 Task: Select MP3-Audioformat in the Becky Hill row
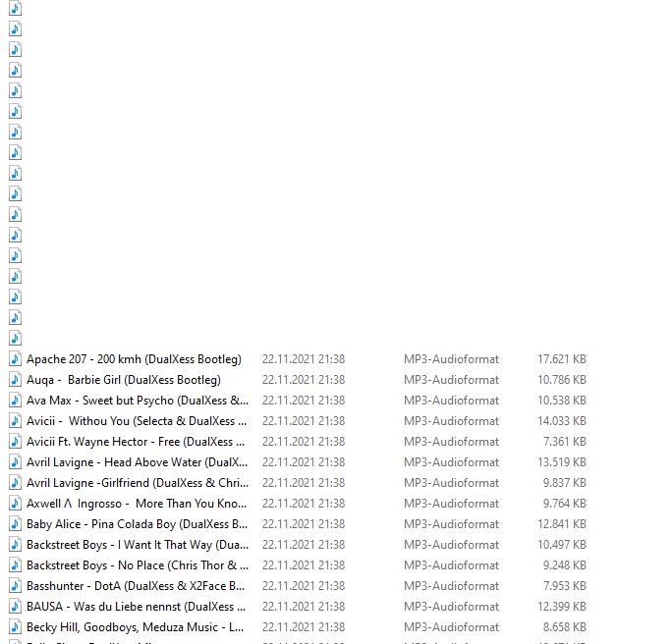point(452,627)
